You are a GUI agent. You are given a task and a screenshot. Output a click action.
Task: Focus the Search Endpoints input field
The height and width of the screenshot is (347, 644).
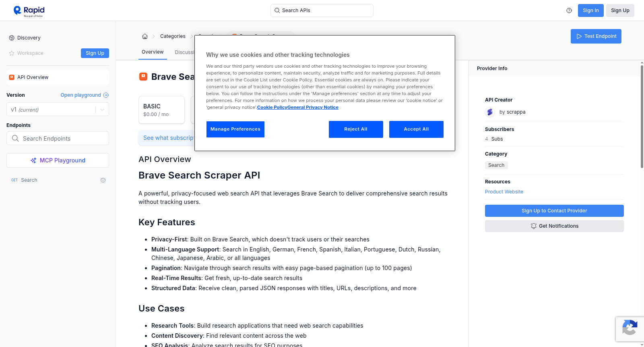(58, 138)
